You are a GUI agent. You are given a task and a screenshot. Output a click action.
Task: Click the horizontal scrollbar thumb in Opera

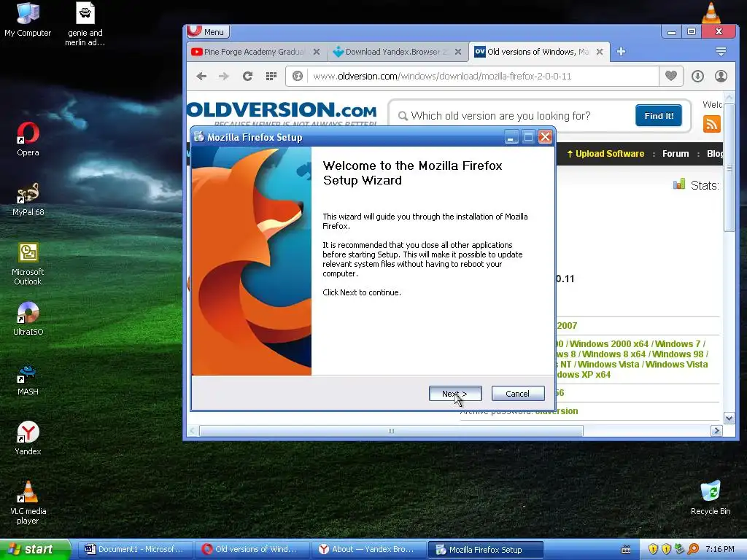(391, 431)
